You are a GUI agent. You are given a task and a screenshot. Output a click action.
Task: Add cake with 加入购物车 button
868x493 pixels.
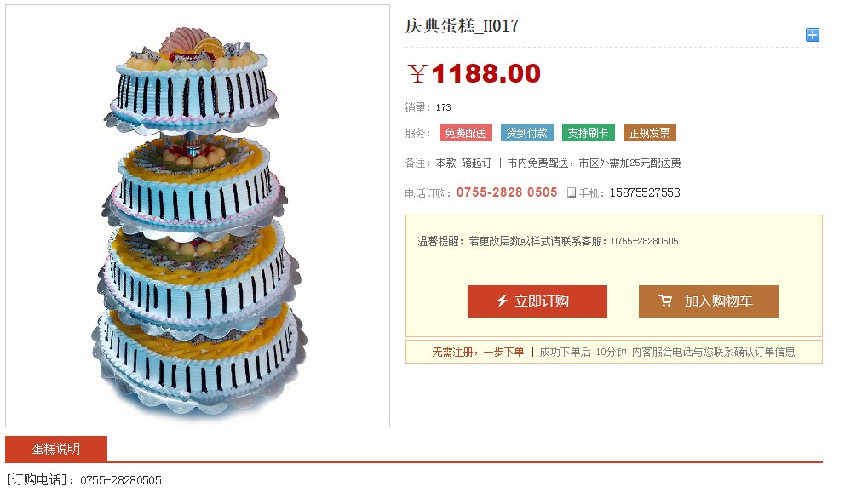tap(708, 301)
